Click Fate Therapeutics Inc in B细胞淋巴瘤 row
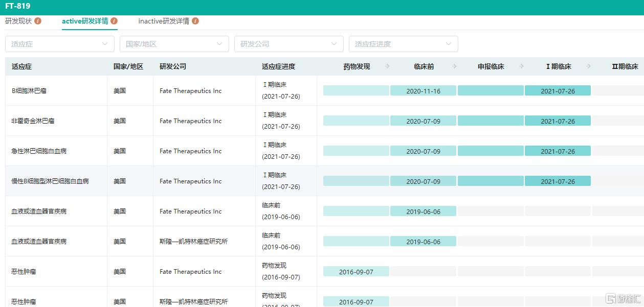644x307 pixels. point(191,91)
